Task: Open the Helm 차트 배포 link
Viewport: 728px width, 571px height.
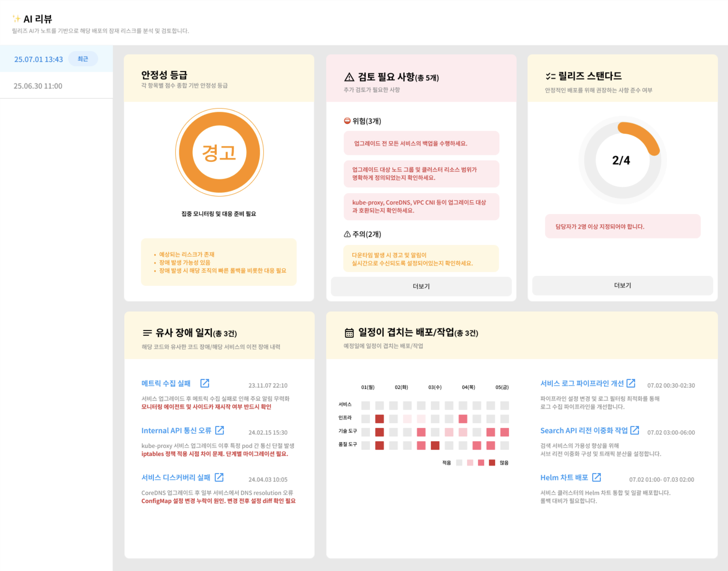Action: [x=564, y=477]
